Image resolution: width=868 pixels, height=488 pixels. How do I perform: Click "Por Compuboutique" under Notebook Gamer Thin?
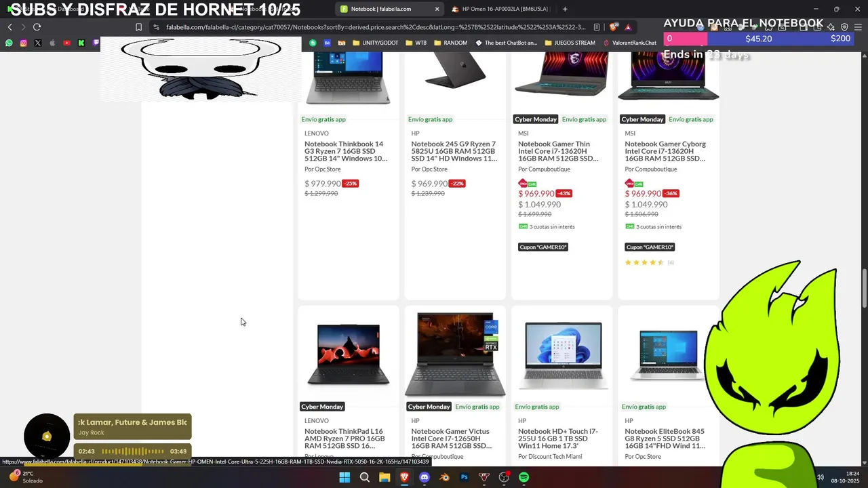tap(544, 169)
